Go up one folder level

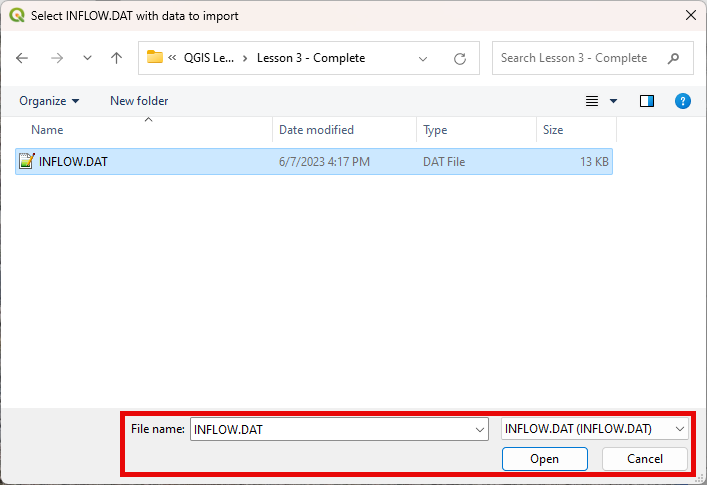click(x=116, y=58)
